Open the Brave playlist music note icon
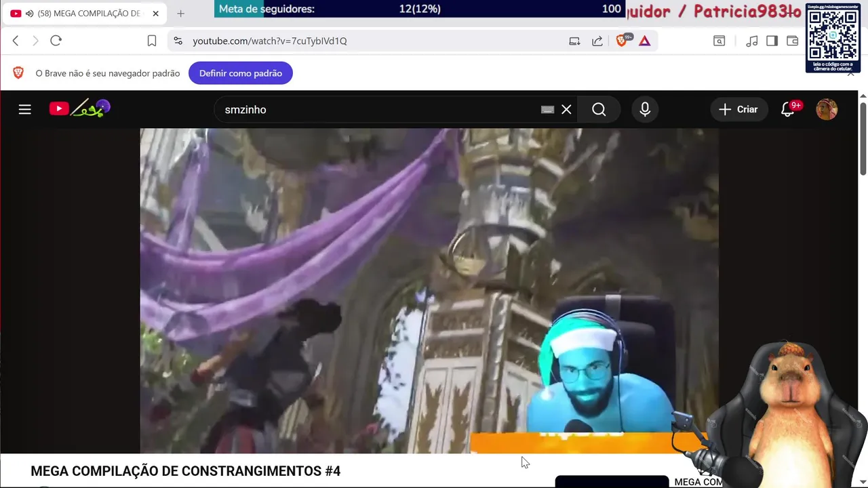This screenshot has width=868, height=488. [x=751, y=41]
